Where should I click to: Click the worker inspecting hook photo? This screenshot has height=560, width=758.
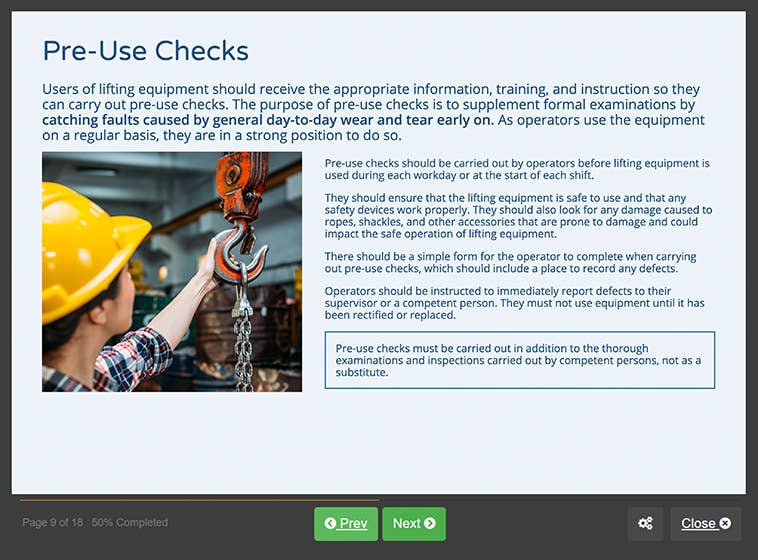coord(172,272)
